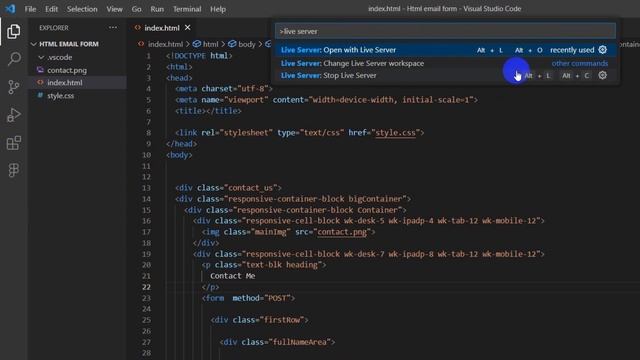The width and height of the screenshot is (640, 360).
Task: Select Live Server: Change Live Server workspace
Action: click(445, 63)
